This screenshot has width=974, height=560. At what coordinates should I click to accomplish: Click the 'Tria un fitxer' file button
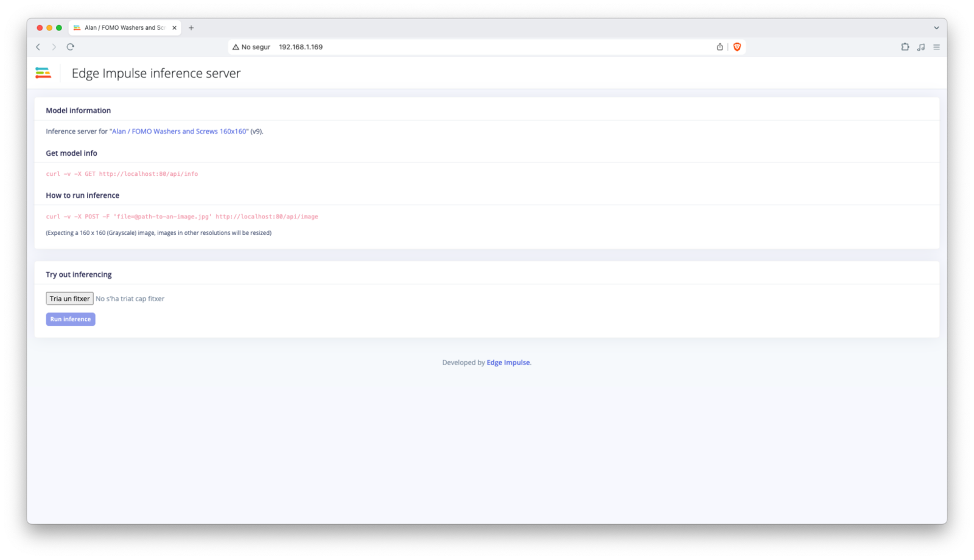click(69, 298)
